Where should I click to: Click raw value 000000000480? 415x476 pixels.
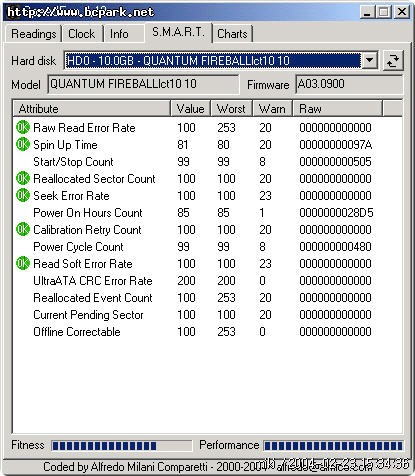tap(335, 247)
